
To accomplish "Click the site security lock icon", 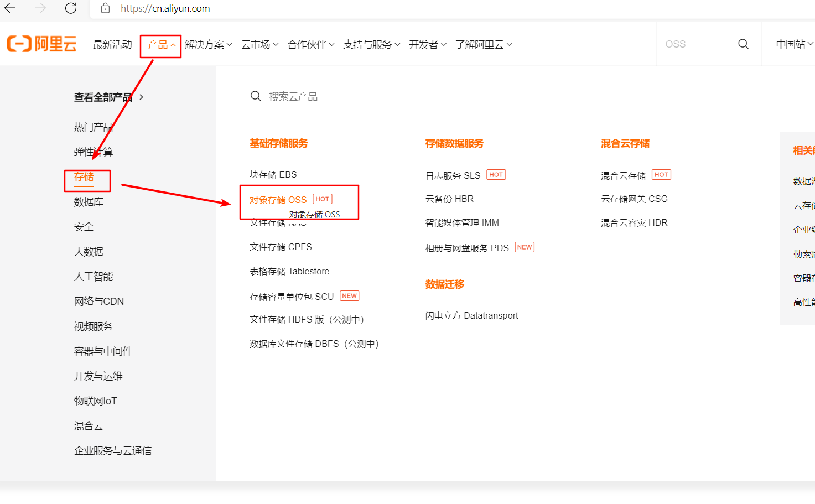I will coord(106,8).
